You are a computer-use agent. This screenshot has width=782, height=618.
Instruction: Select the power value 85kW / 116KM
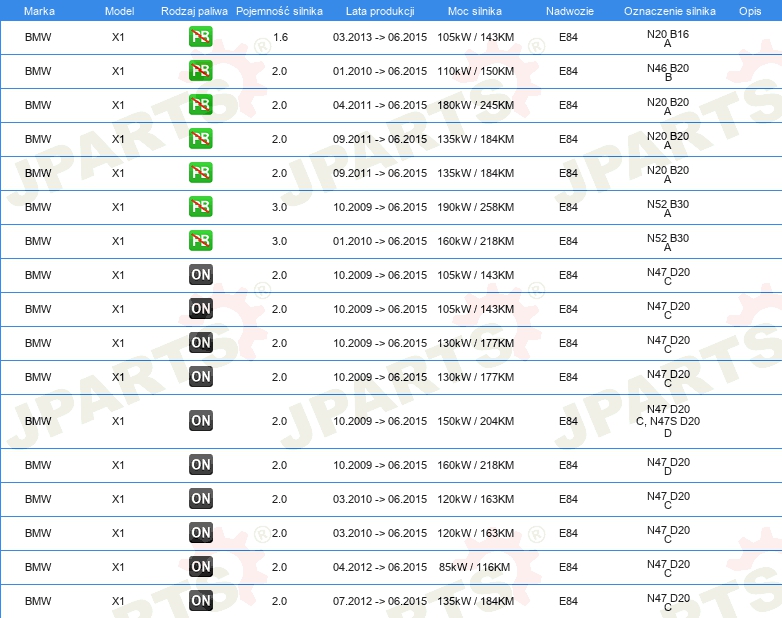474,567
